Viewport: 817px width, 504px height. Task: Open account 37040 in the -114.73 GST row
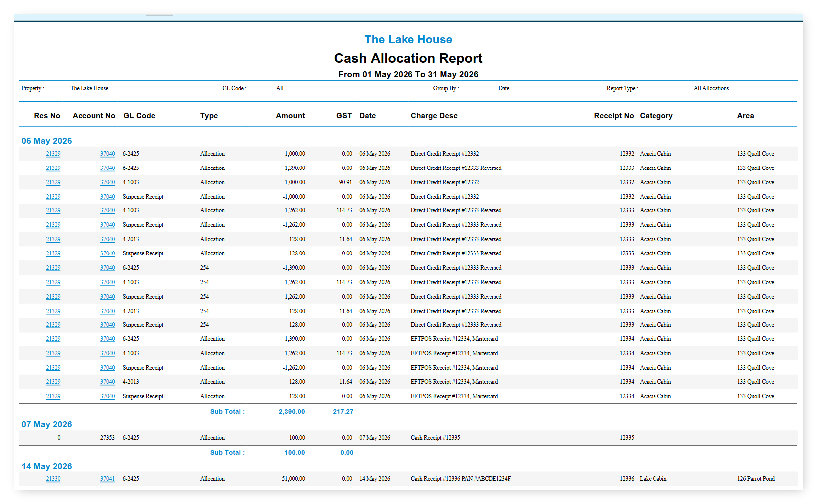click(x=107, y=282)
